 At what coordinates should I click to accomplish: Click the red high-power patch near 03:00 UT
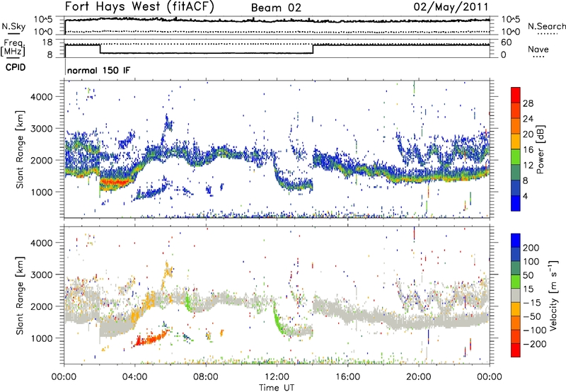point(115,183)
